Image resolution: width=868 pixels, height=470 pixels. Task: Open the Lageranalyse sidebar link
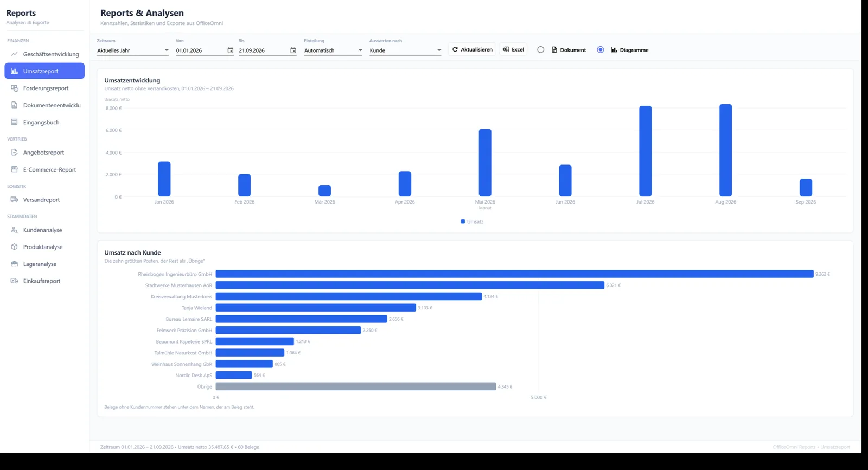44,264
